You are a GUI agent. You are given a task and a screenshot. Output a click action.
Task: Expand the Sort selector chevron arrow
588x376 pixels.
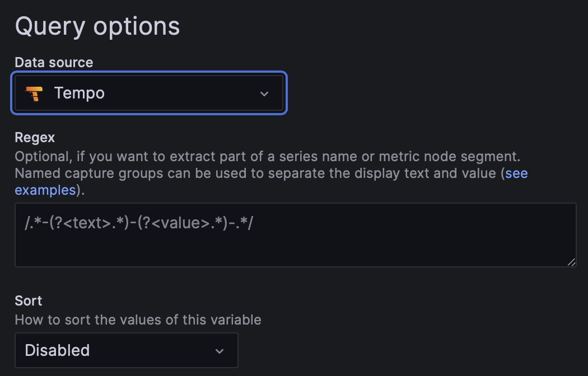point(220,350)
